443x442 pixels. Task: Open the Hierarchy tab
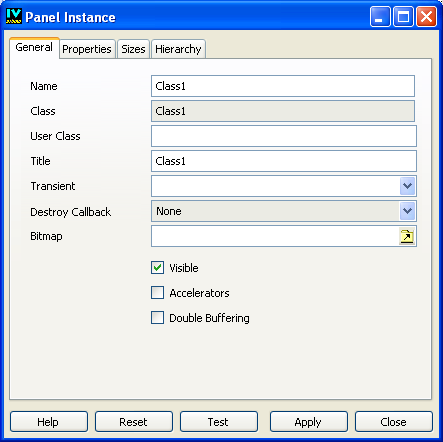pos(178,49)
